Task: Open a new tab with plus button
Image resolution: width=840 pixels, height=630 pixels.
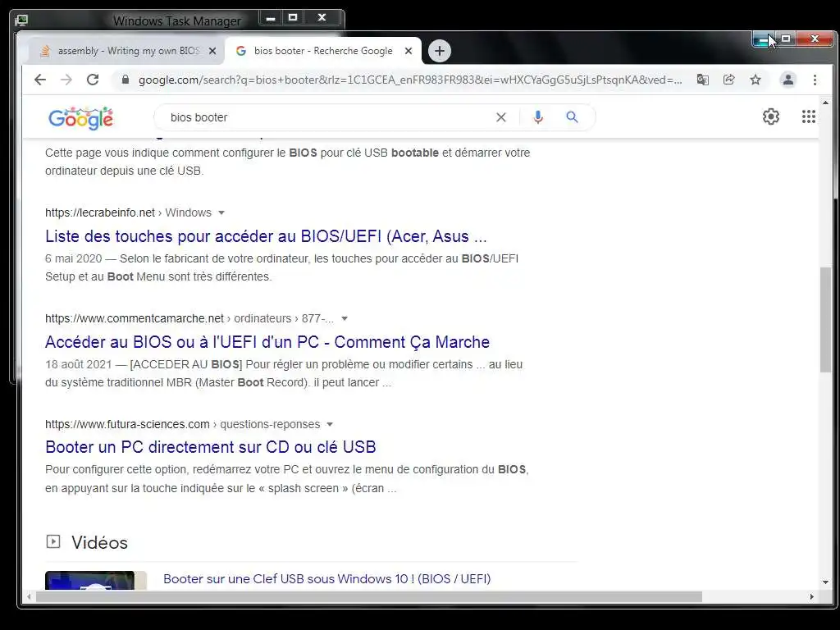Action: point(440,51)
